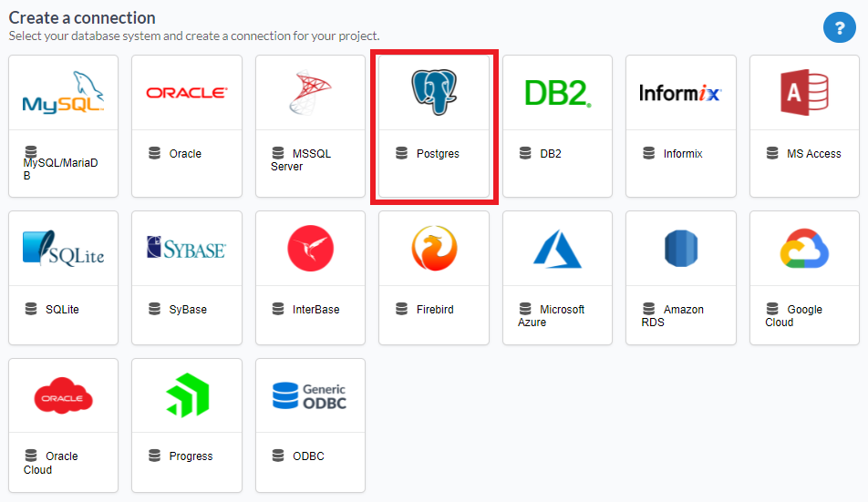Click the InterBase label text
The image size is (868, 502).
pos(315,310)
